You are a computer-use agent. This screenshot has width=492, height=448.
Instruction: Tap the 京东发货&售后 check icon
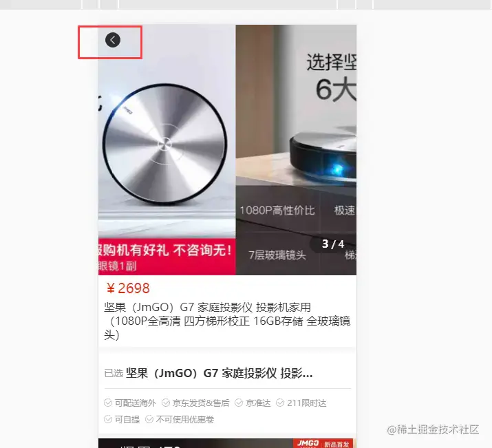pos(166,403)
